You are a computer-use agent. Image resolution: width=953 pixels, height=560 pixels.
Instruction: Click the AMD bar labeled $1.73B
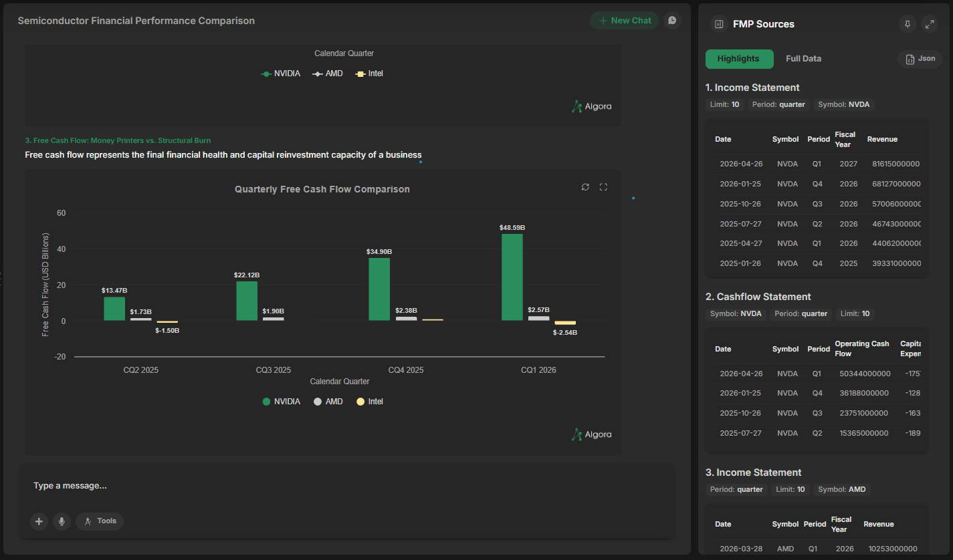(x=141, y=319)
